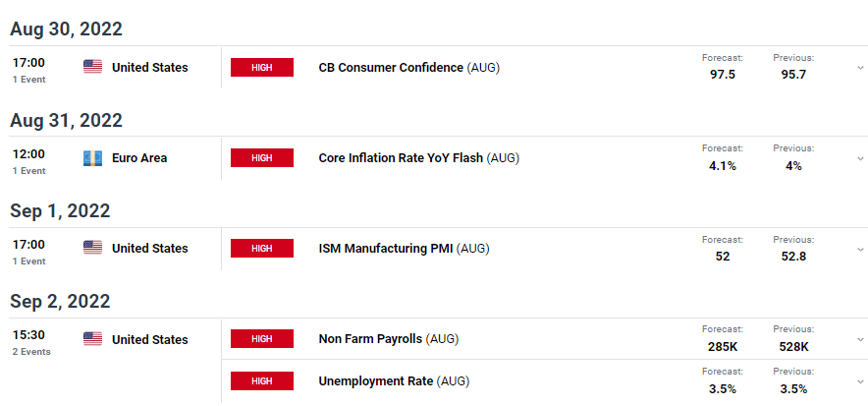This screenshot has height=406, width=868.
Task: Click the Euro Area flag icon
Action: 92,158
